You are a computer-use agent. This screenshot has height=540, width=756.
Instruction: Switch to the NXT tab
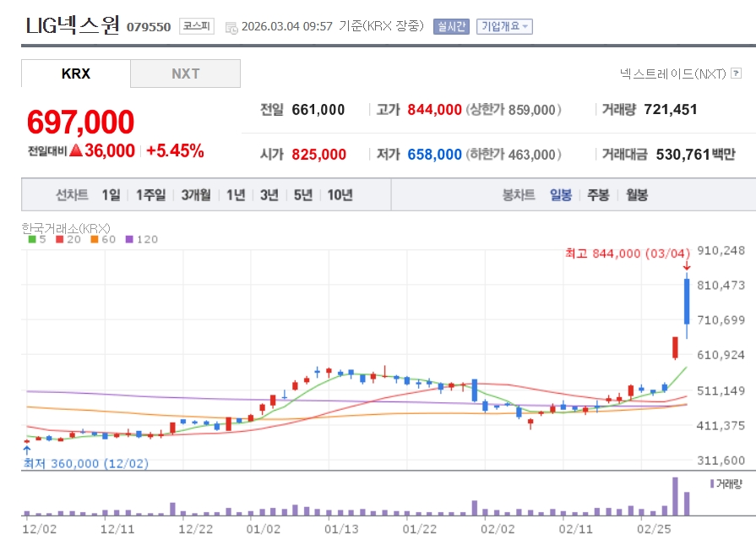[186, 74]
